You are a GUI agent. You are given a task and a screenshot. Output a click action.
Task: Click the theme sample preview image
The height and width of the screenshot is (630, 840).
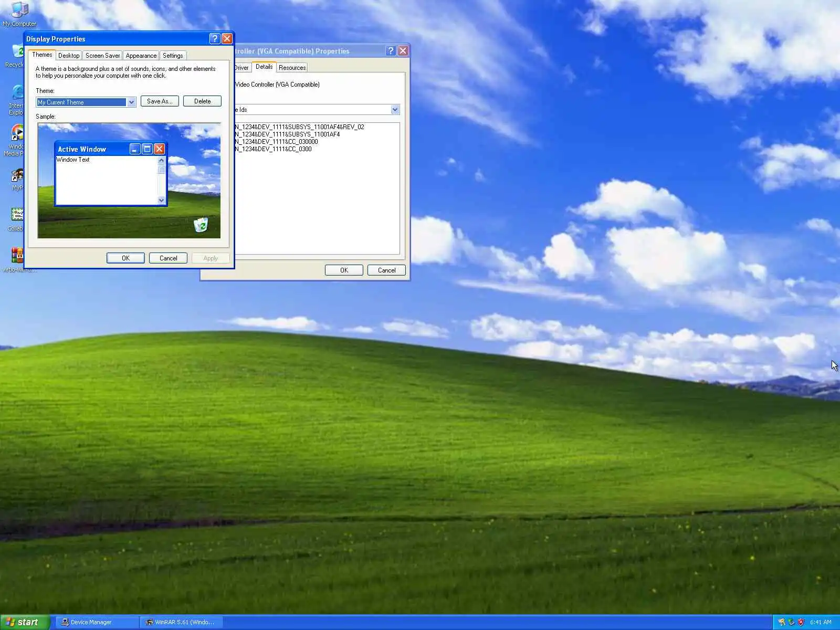click(129, 181)
